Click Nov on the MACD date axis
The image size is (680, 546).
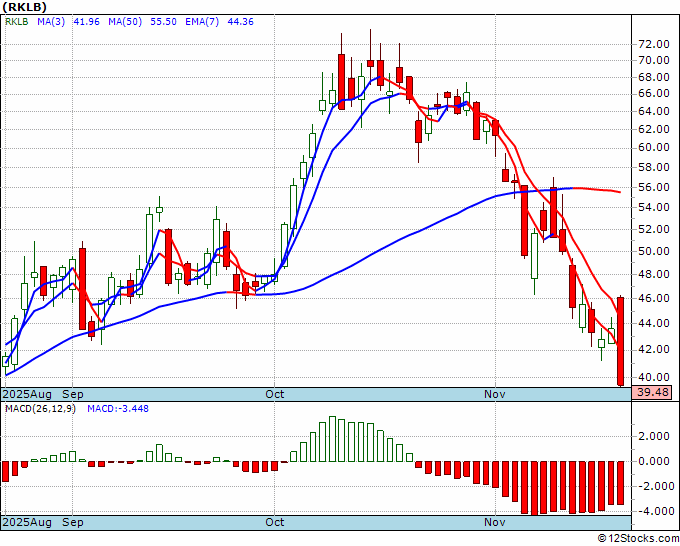(x=495, y=522)
